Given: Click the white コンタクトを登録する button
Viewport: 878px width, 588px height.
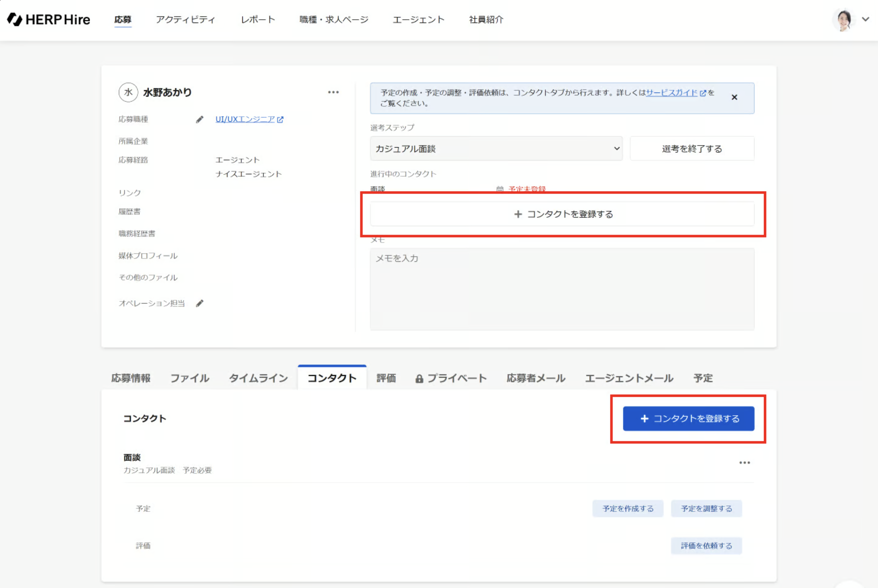Looking at the screenshot, I should pyautogui.click(x=562, y=214).
